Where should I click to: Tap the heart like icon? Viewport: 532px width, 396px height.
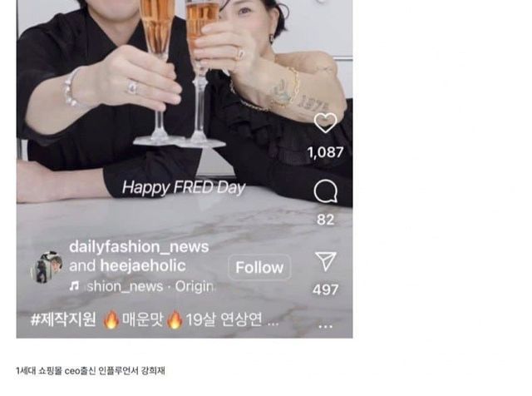coord(325,122)
